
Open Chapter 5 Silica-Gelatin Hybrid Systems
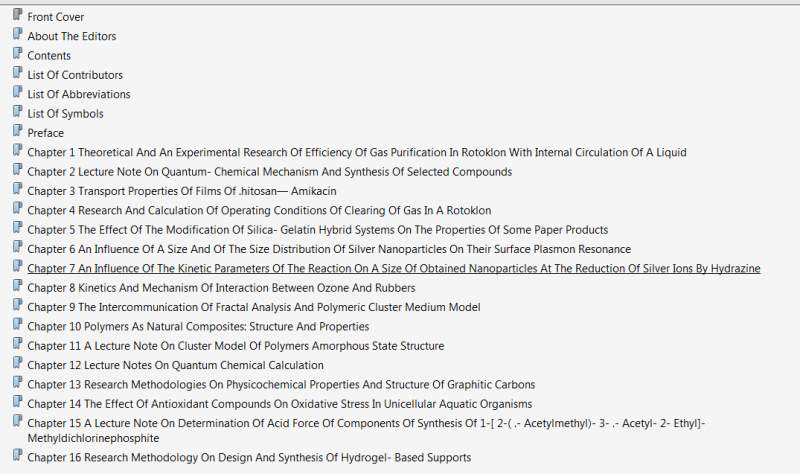(317, 229)
